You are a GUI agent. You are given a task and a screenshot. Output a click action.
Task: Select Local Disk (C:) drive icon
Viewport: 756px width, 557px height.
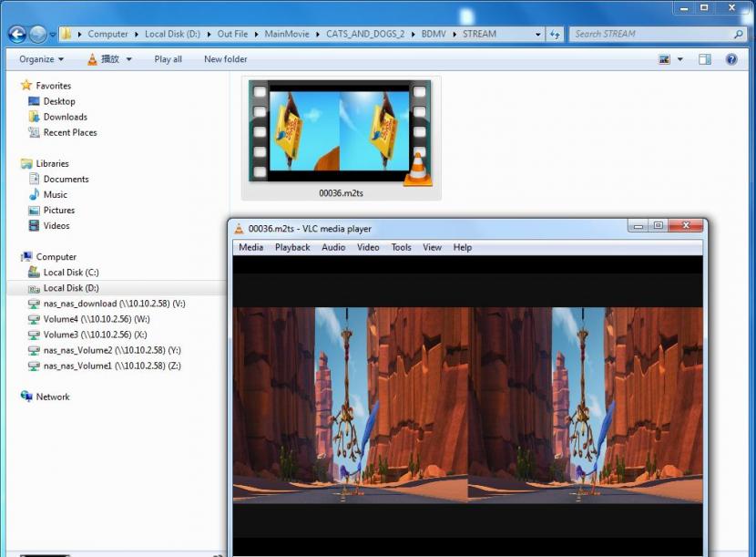tap(35, 273)
